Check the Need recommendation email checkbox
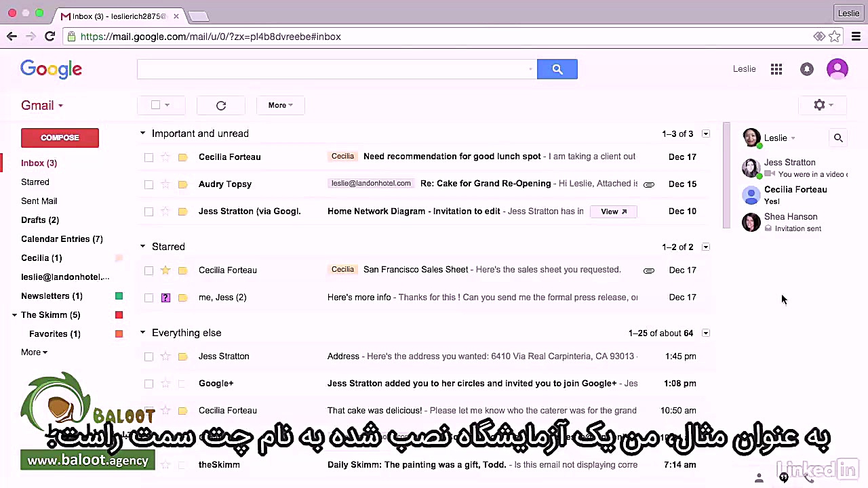 tap(149, 157)
